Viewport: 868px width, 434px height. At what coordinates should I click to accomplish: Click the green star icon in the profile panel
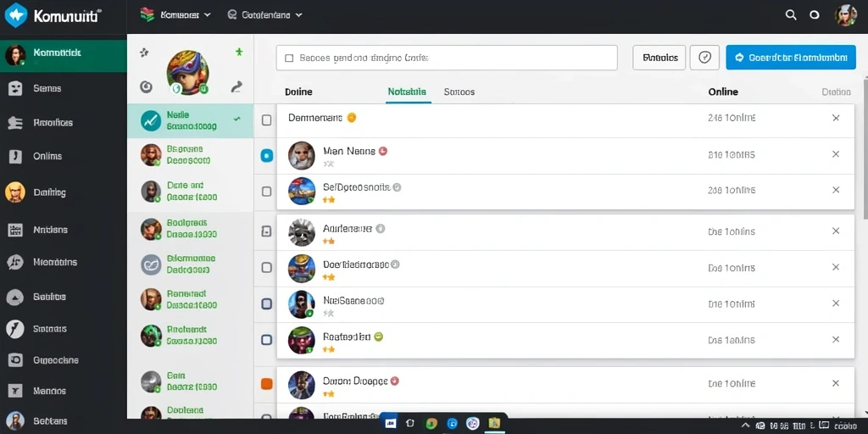point(238,52)
